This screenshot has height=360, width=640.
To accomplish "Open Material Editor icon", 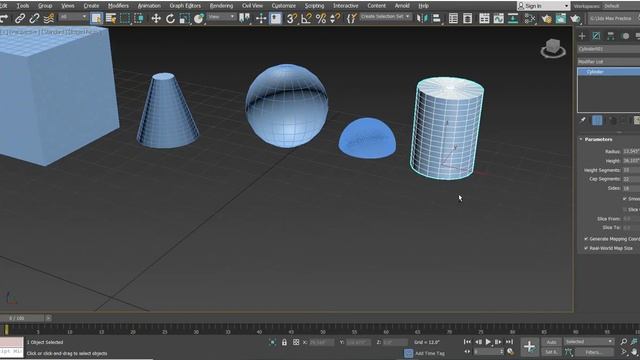I will pyautogui.click(x=530, y=18).
